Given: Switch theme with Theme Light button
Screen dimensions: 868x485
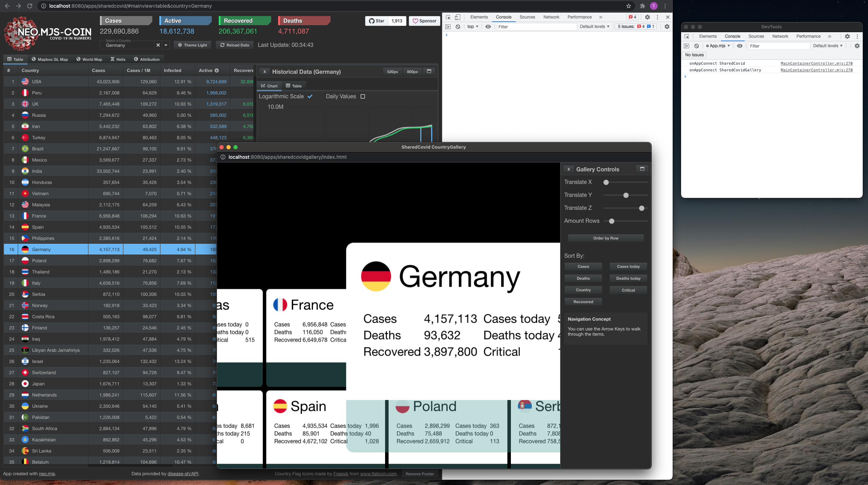Looking at the screenshot, I should (193, 45).
